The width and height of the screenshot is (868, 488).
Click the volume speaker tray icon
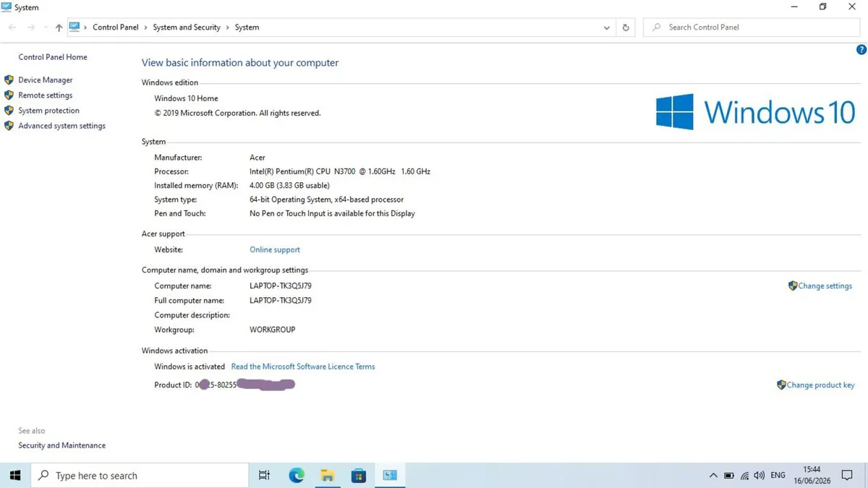tap(759, 475)
